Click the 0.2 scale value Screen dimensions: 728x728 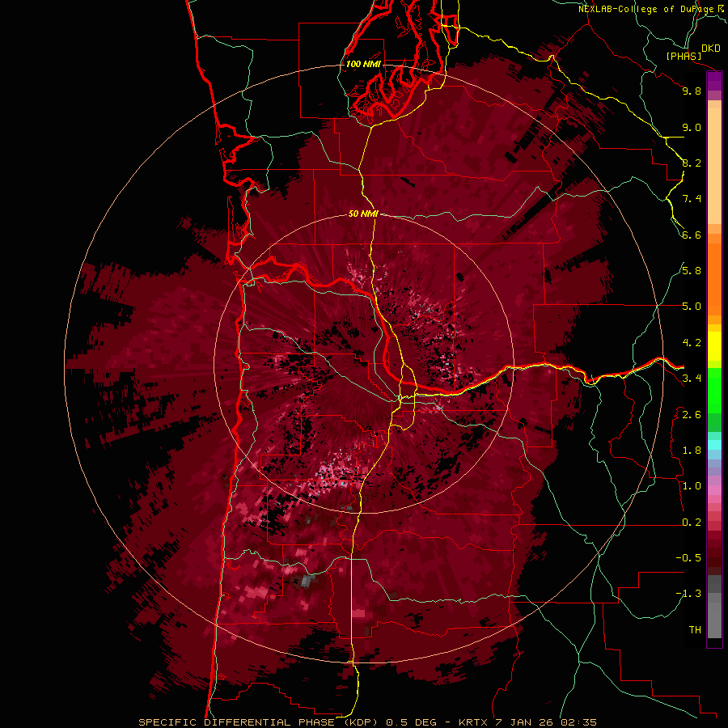(x=692, y=523)
